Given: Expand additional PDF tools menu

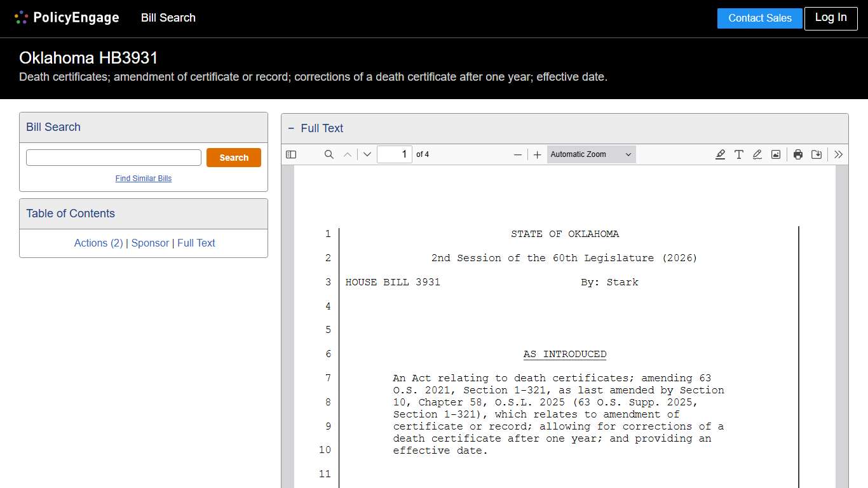Looking at the screenshot, I should tap(838, 154).
